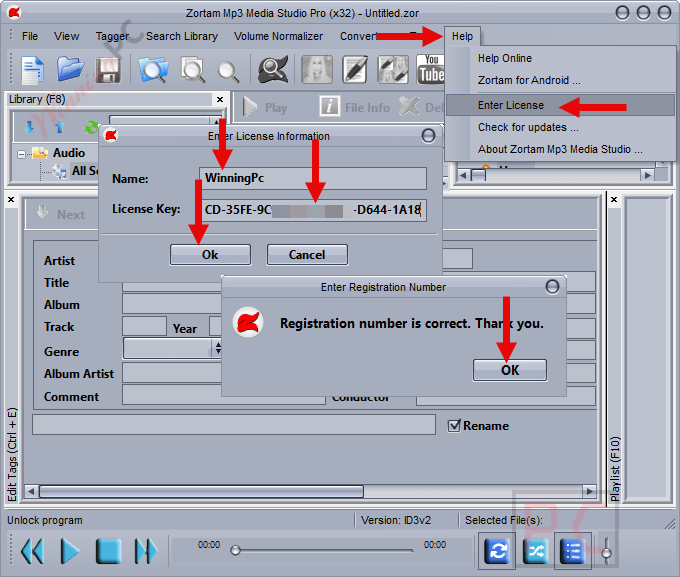Open folder icon in the toolbar
Viewport: 680px width, 577px height.
pyautogui.click(x=70, y=69)
